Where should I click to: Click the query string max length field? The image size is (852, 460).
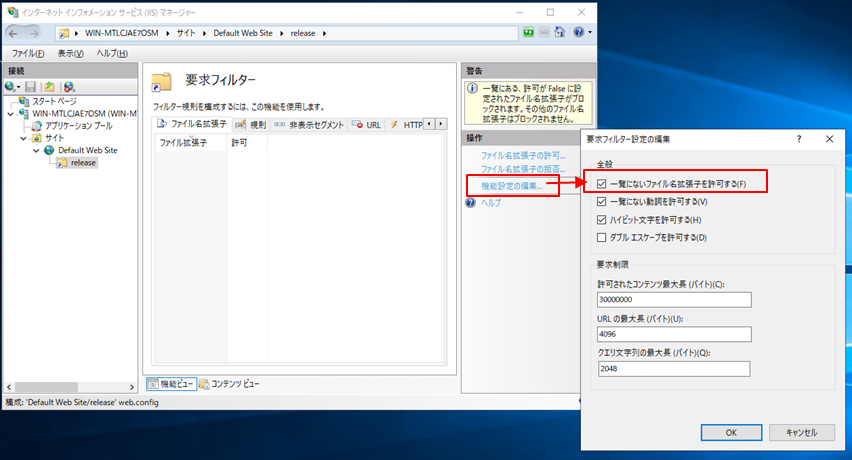[674, 369]
